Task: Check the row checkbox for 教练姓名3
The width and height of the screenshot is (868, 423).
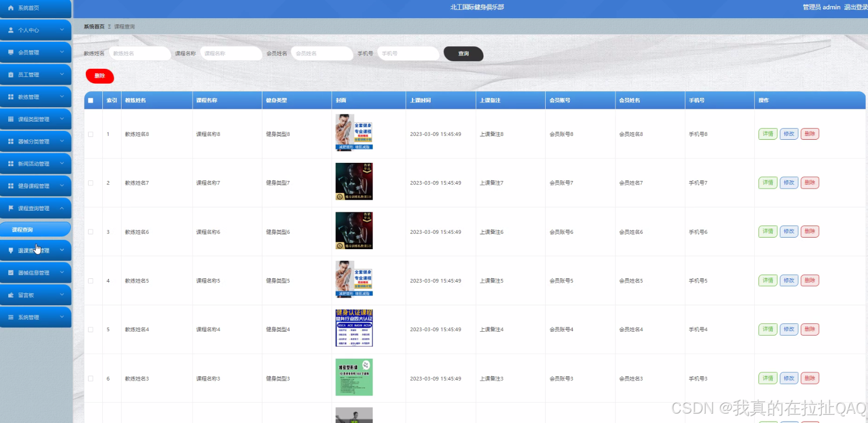Action: pos(91,378)
